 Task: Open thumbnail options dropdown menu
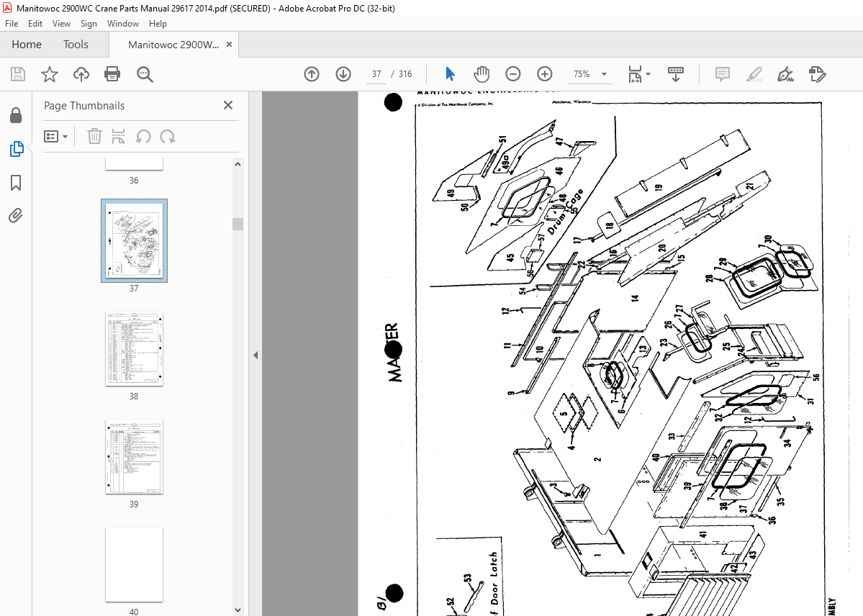pos(55,136)
